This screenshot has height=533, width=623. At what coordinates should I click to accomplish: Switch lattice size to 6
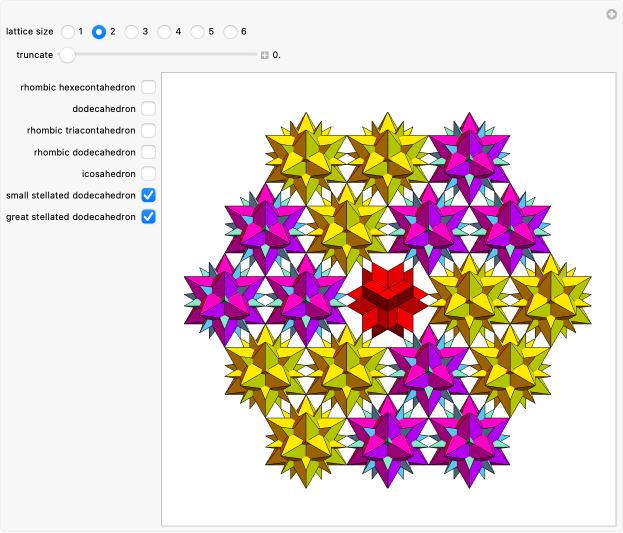pyautogui.click(x=231, y=31)
